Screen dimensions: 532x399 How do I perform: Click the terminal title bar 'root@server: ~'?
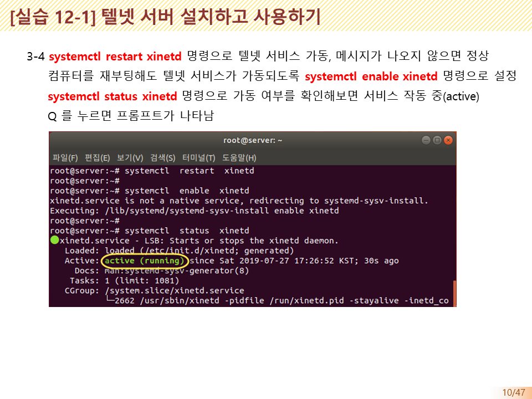tap(253, 140)
